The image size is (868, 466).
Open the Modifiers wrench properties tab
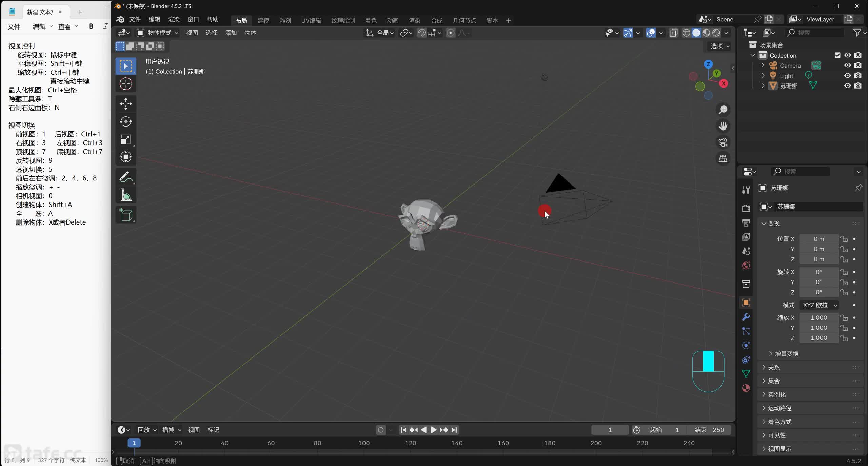point(746,317)
